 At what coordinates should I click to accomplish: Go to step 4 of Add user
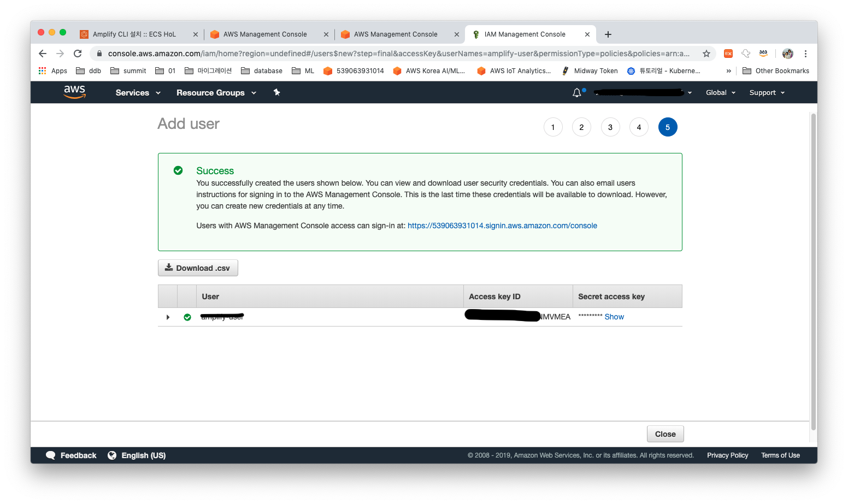pyautogui.click(x=639, y=127)
